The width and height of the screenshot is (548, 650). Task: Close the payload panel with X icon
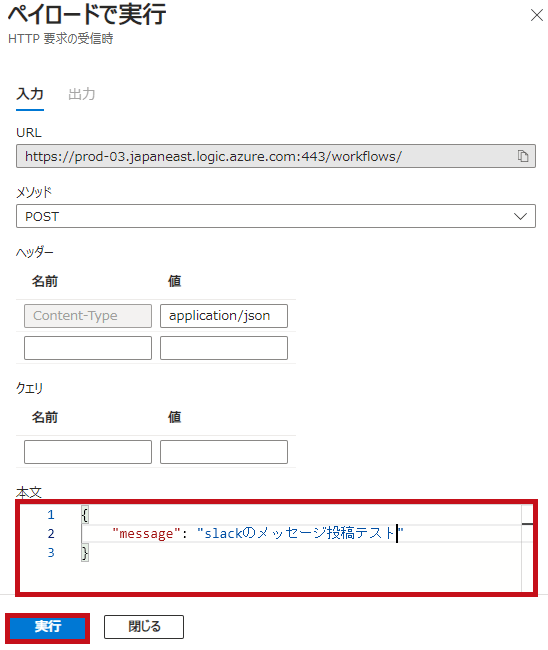click(537, 15)
